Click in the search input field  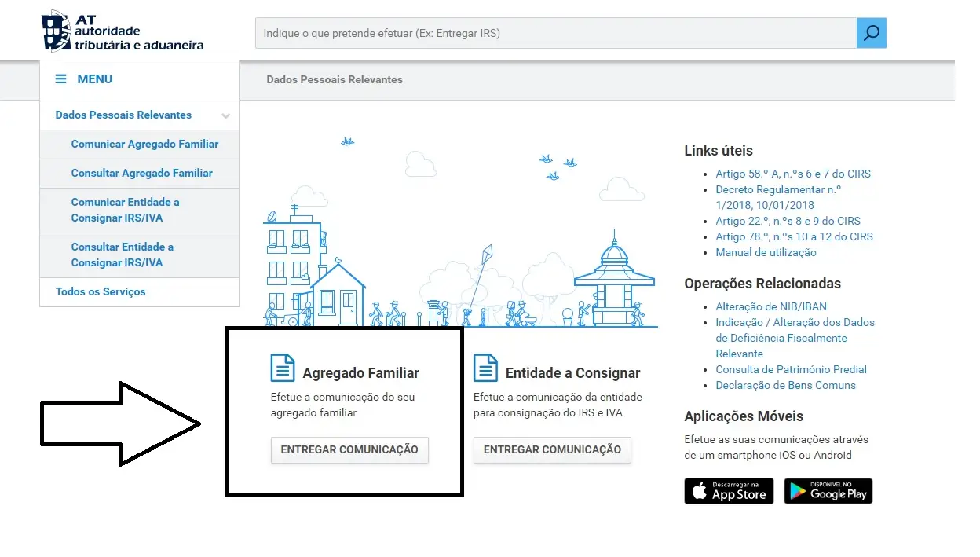554,33
